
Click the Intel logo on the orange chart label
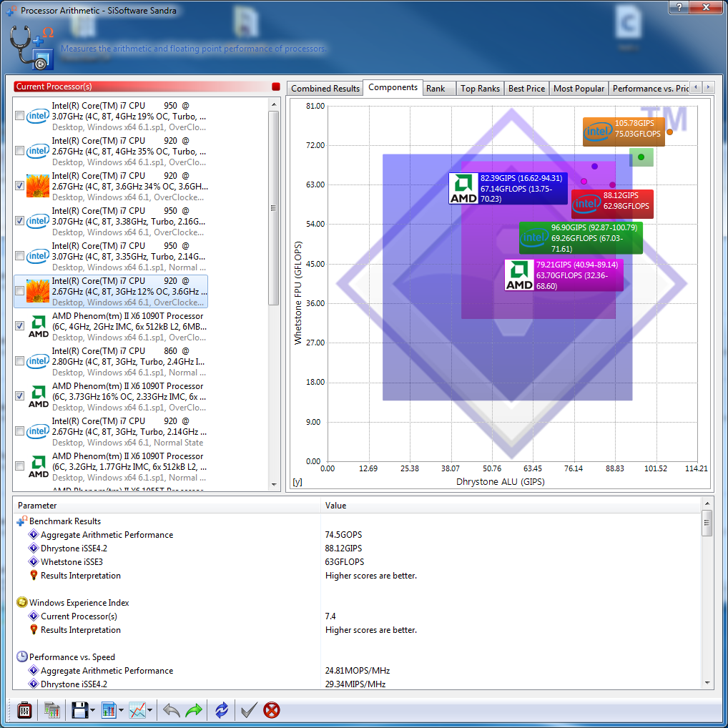click(598, 132)
